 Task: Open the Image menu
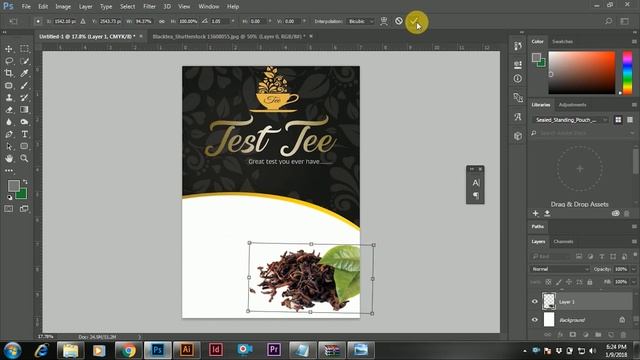pos(63,7)
